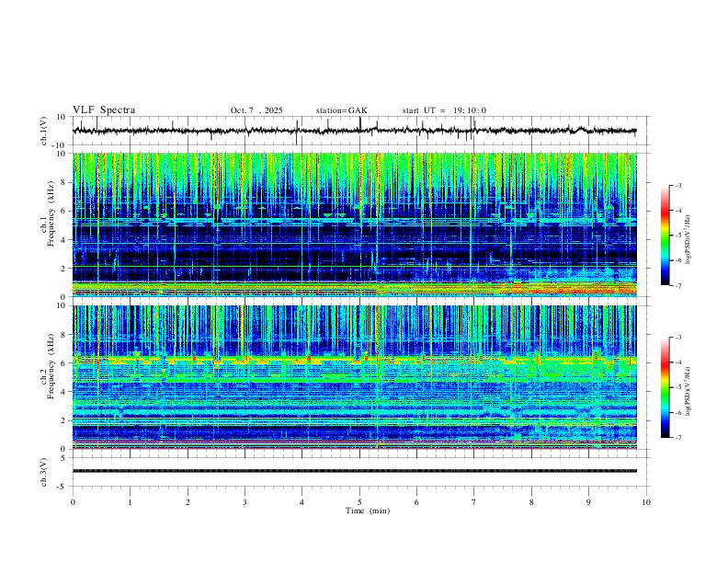Click the upper color scale bar

click(665, 236)
